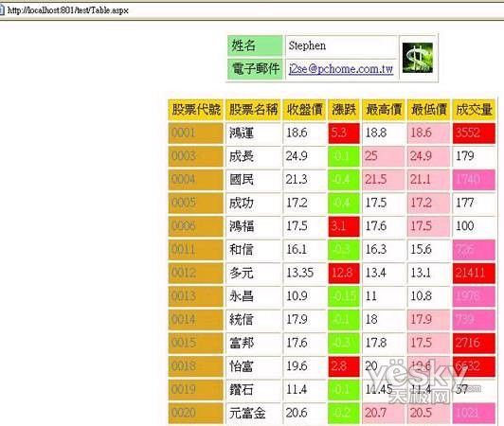Click lowest price 13.1
The height and width of the screenshot is (426, 504).
click(x=421, y=273)
